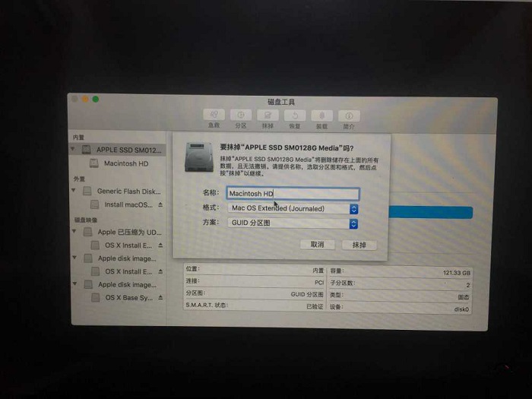532x399 pixels.
Task: Collapse the Generic Flash Disk disclosure triangle
Action: [74, 190]
